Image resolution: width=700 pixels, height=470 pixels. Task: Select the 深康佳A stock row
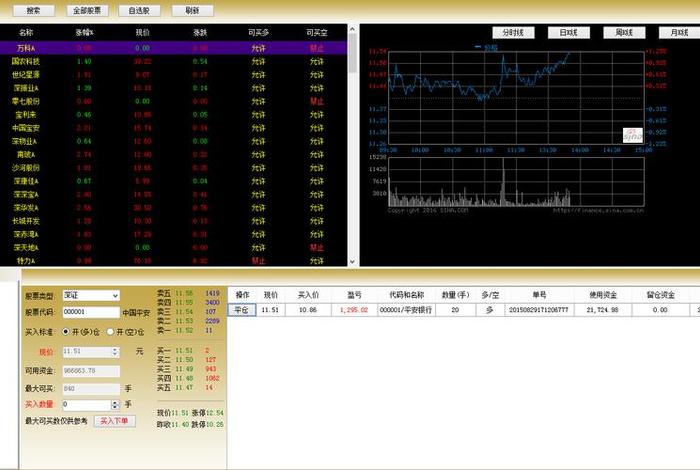point(173,181)
